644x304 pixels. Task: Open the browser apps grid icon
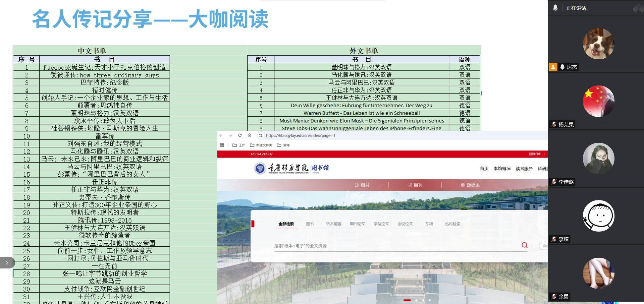pos(222,145)
